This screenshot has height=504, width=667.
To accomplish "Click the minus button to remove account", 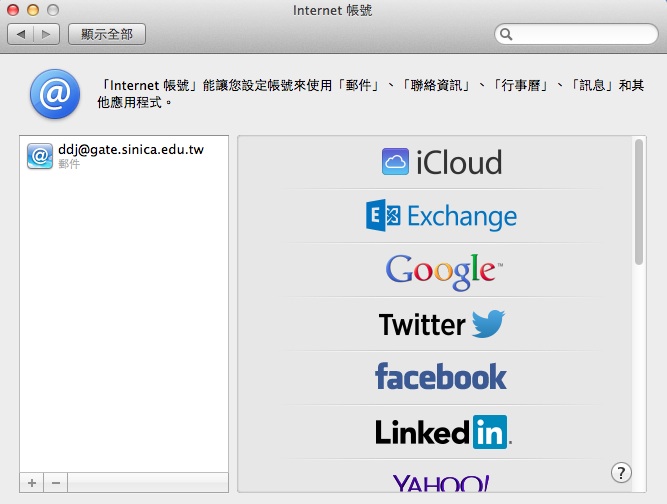I will [x=56, y=483].
